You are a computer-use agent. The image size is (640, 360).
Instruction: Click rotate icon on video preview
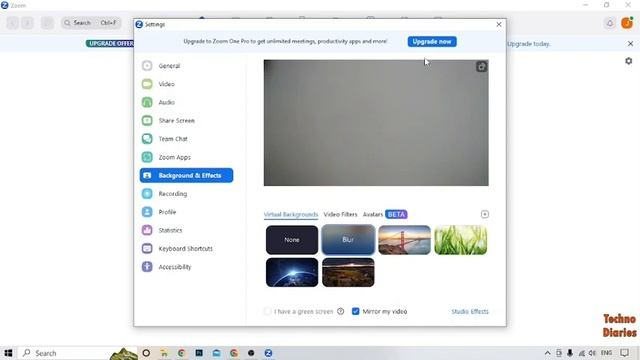482,67
